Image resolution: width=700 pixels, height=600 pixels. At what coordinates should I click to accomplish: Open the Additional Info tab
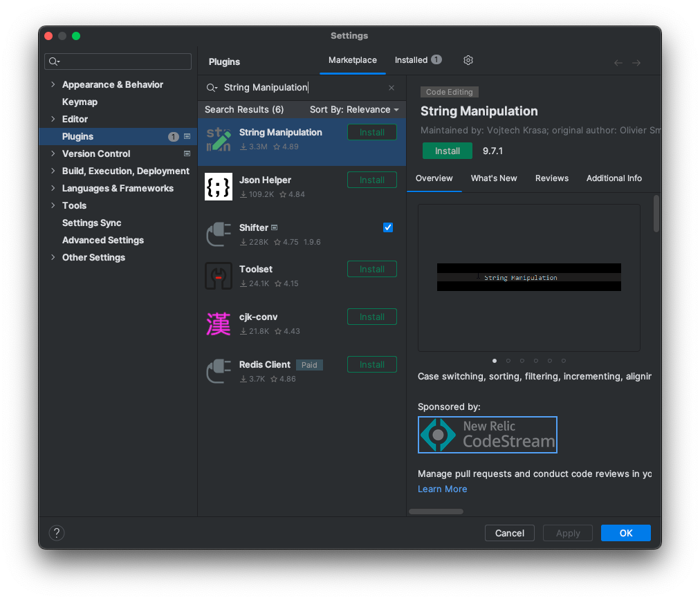(614, 178)
